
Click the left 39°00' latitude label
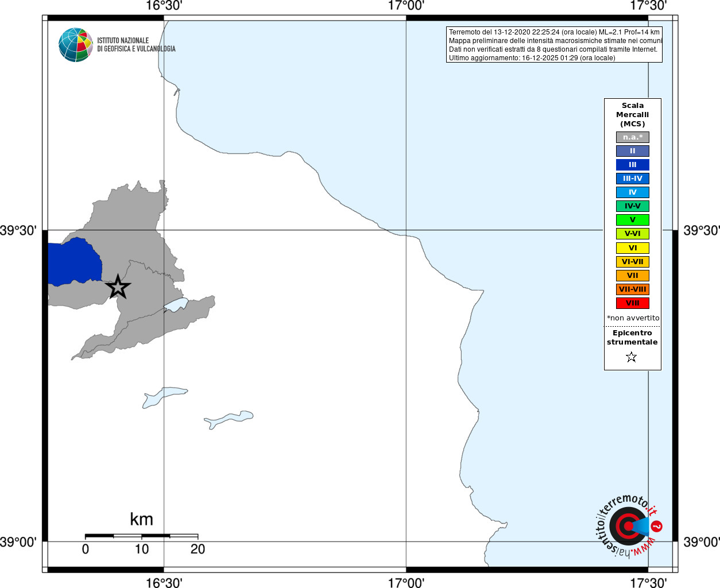click(18, 542)
